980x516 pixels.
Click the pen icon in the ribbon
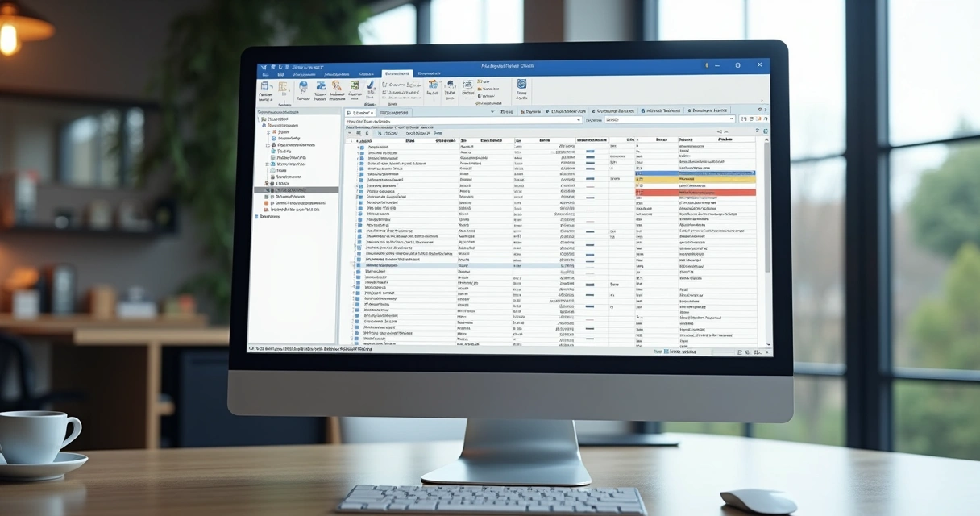point(370,86)
